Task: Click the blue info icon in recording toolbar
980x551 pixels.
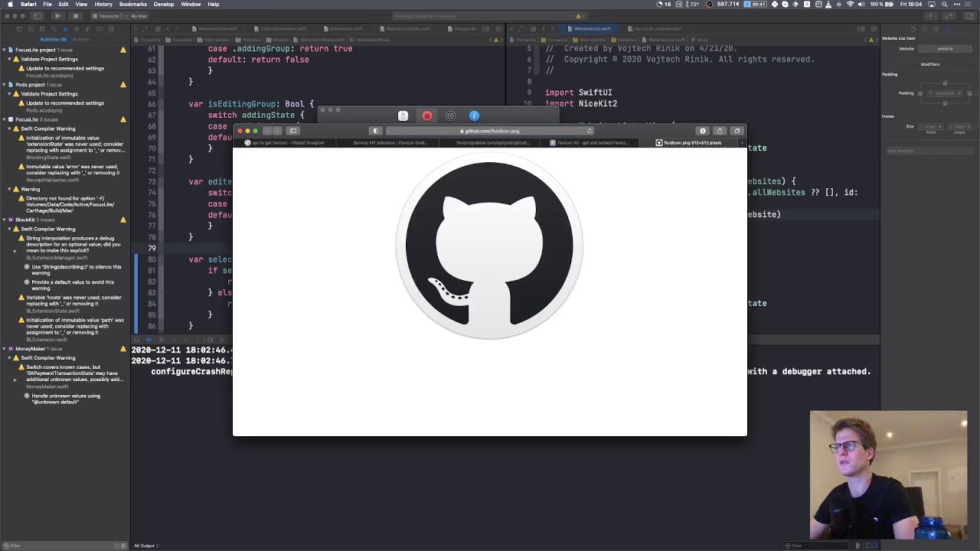Action: tap(474, 116)
